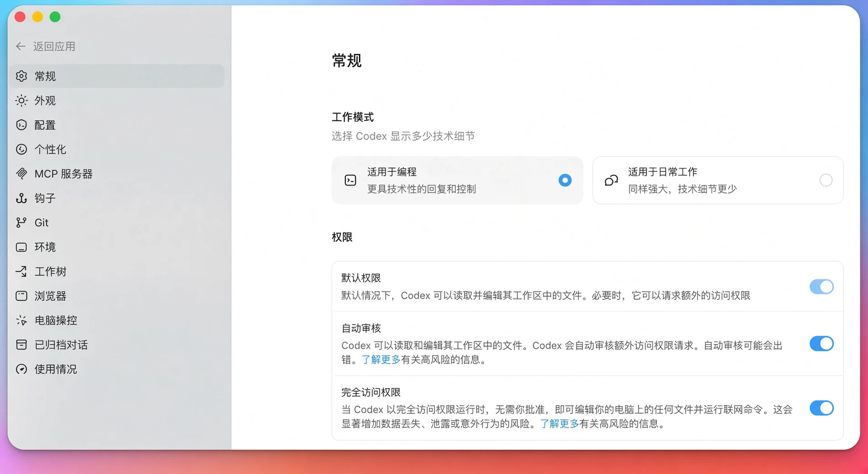
Task: Click the MCP 服务器 plug icon
Action: [x=21, y=174]
